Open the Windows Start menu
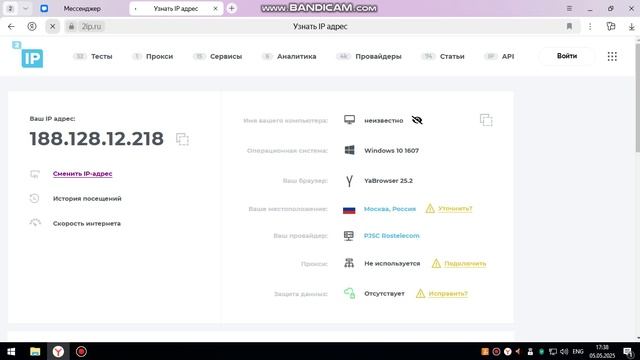The image size is (640, 360). tap(11, 351)
